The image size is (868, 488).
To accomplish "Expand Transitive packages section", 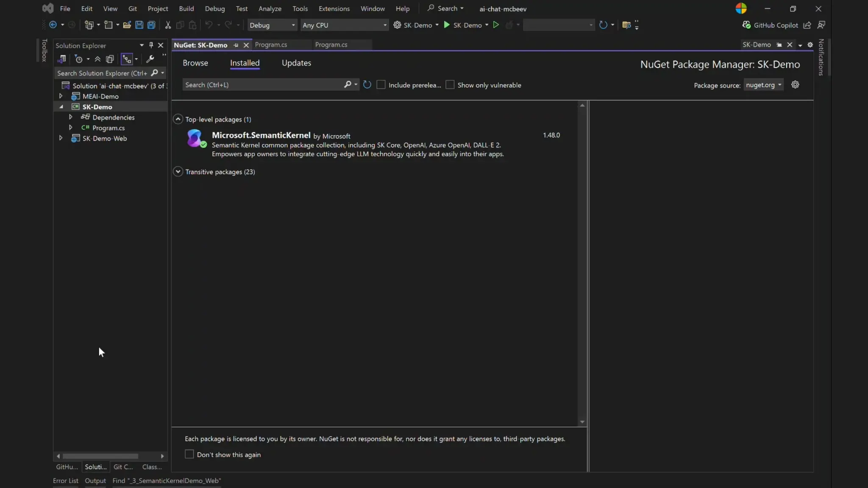I will point(178,172).
